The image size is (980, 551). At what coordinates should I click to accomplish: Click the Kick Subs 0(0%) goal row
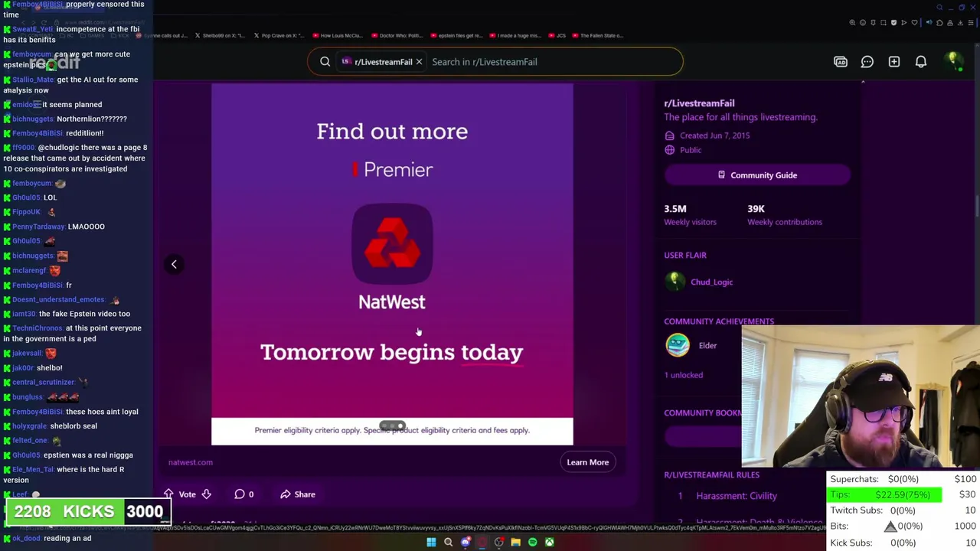pos(903,543)
